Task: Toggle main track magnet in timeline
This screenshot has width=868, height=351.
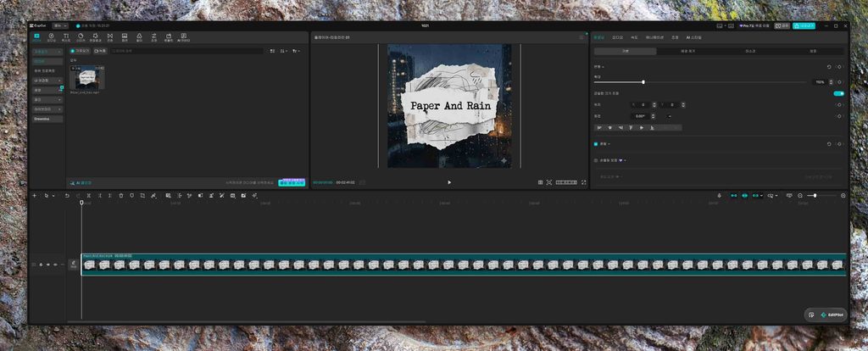Action: pos(734,196)
